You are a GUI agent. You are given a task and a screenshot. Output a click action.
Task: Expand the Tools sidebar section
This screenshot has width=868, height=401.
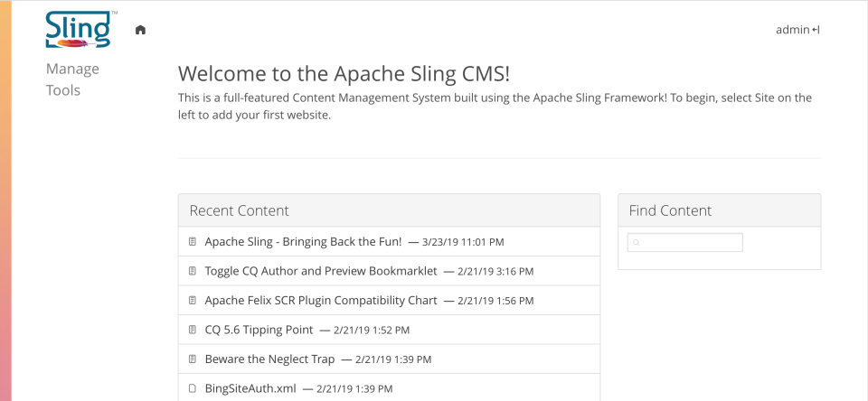click(63, 90)
